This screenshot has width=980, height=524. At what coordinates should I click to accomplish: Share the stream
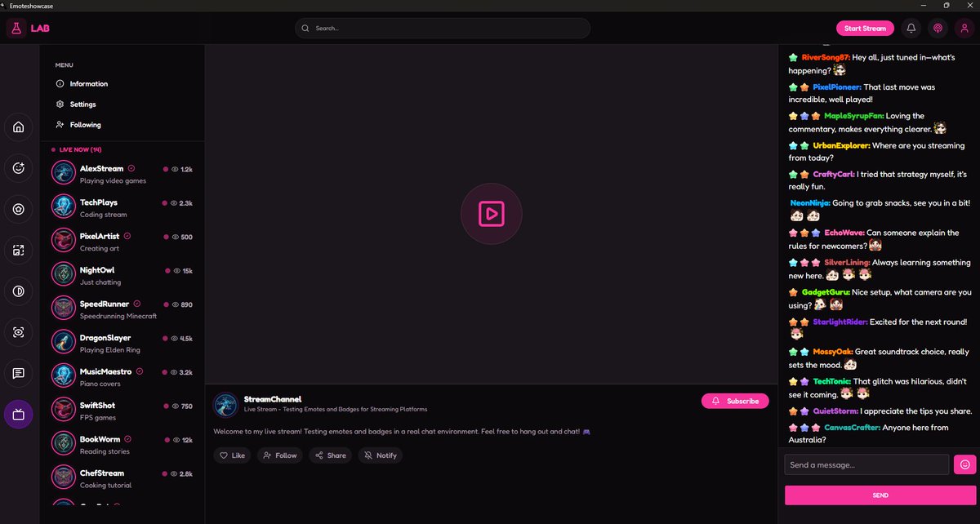(331, 455)
